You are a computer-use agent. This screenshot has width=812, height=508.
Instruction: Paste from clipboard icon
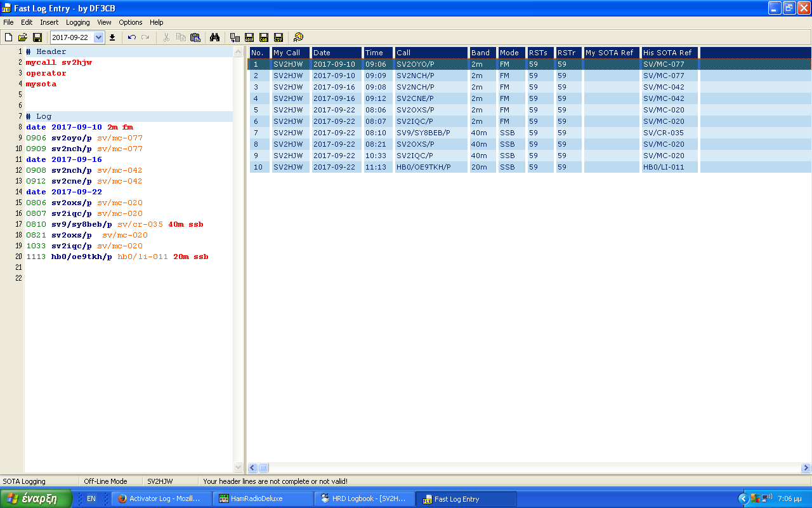coord(195,37)
